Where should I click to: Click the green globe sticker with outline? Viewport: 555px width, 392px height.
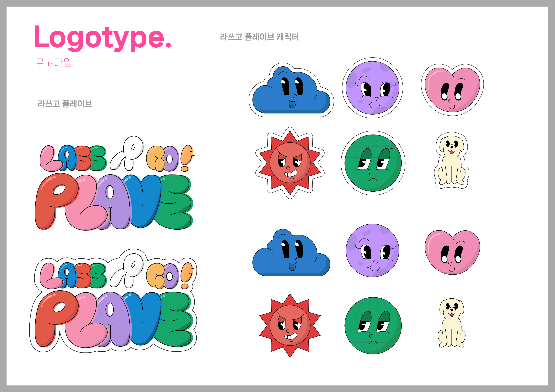point(373,163)
